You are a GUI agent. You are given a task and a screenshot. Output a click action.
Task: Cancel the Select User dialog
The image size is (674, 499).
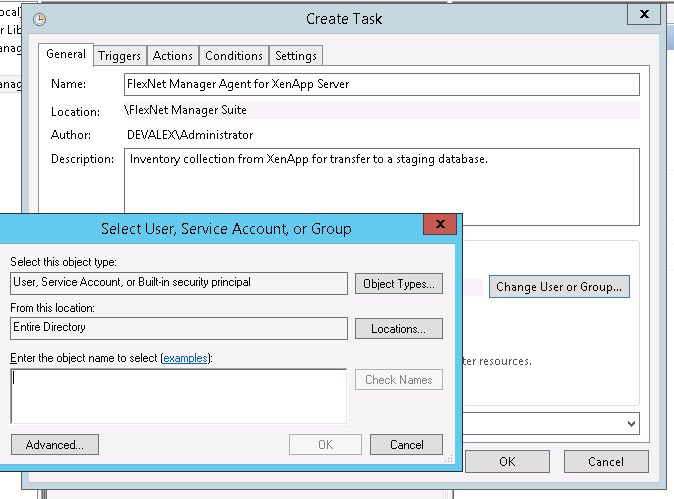tap(406, 445)
